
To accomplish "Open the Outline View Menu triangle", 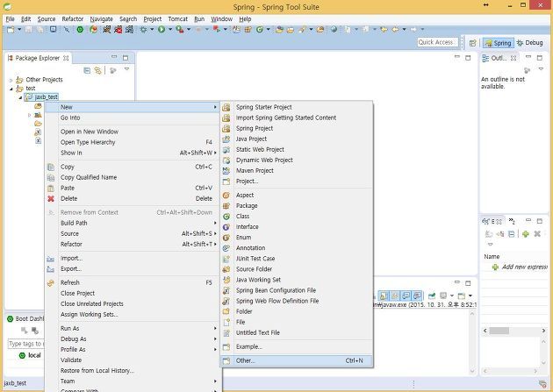I will coord(541,69).
